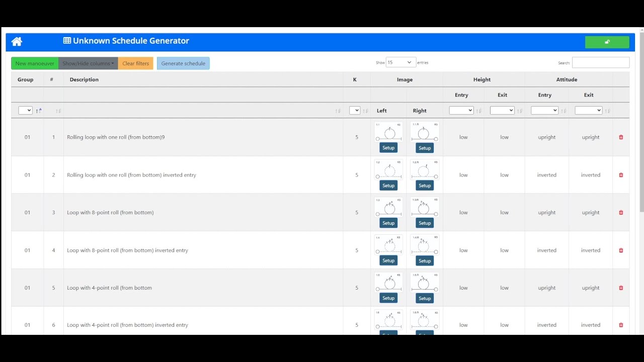Click Setup under right image, row 4

click(x=425, y=260)
